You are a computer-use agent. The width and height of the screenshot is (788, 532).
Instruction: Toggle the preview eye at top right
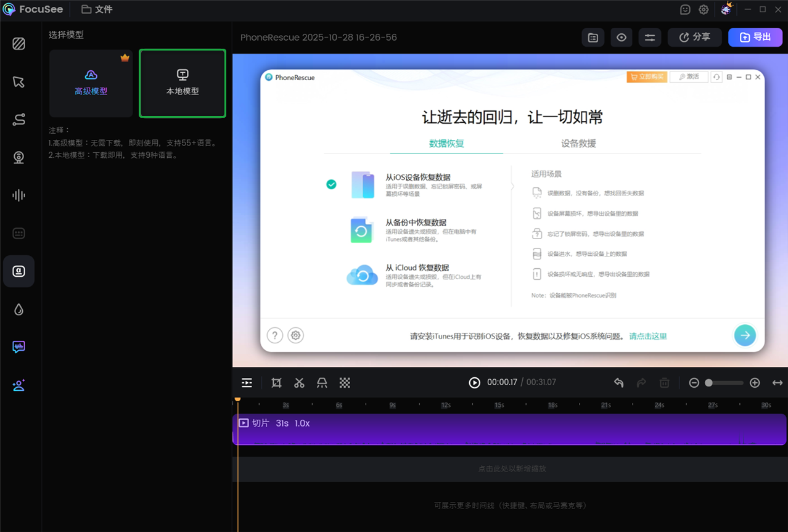click(621, 37)
